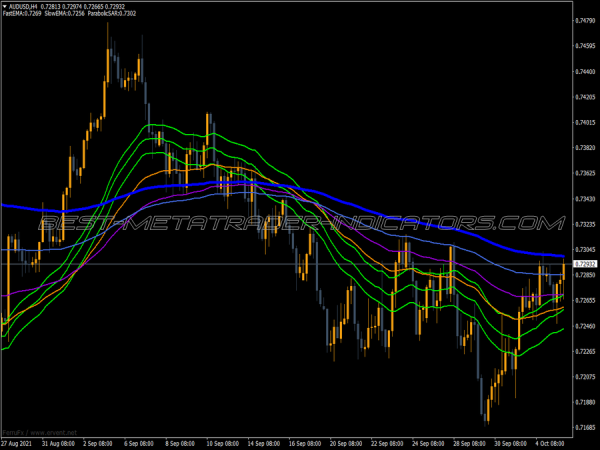600x450 pixels.
Task: Click the 22 Sep 08:00 time label
Action: pyautogui.click(x=387, y=444)
